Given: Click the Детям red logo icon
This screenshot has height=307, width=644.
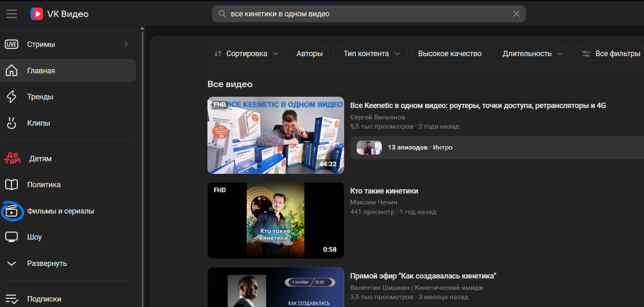Looking at the screenshot, I should (12, 158).
